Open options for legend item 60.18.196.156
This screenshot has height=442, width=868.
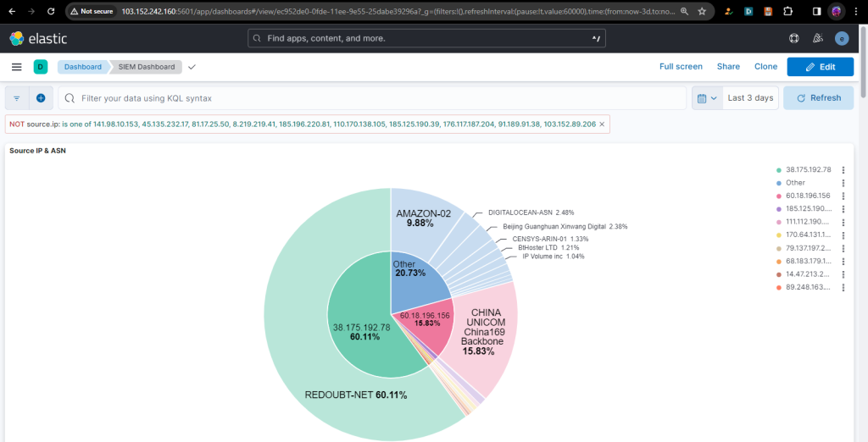843,196
